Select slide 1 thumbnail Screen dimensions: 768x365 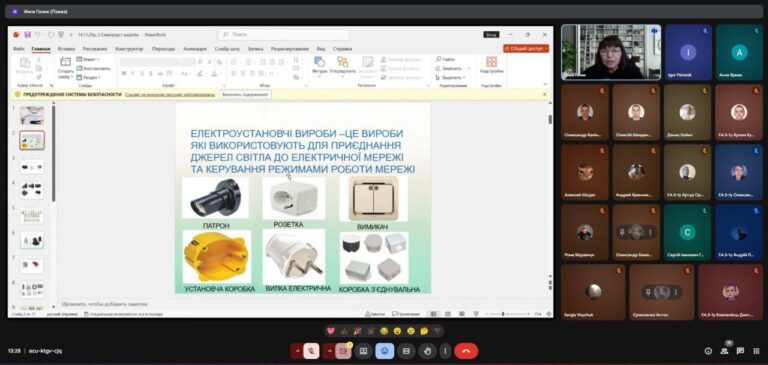click(x=32, y=115)
